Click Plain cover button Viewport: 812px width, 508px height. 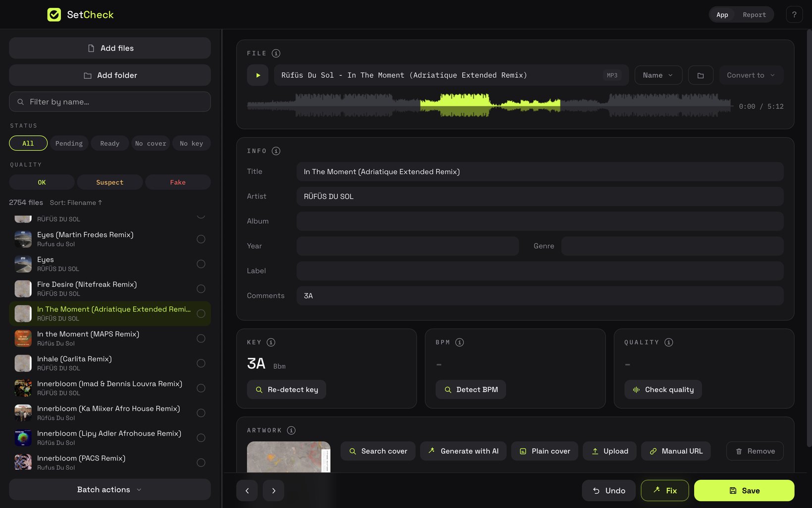[x=545, y=451]
